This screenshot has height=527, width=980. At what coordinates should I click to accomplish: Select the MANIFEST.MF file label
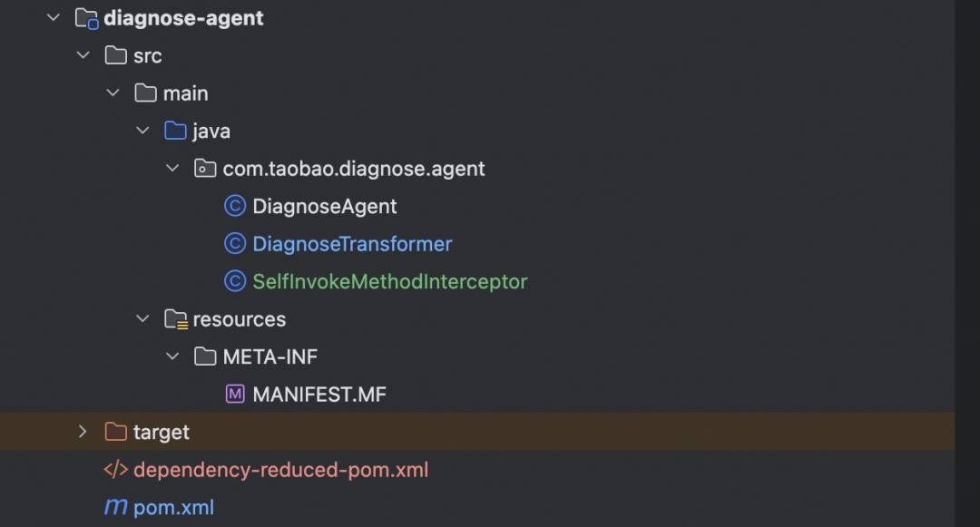[319, 394]
